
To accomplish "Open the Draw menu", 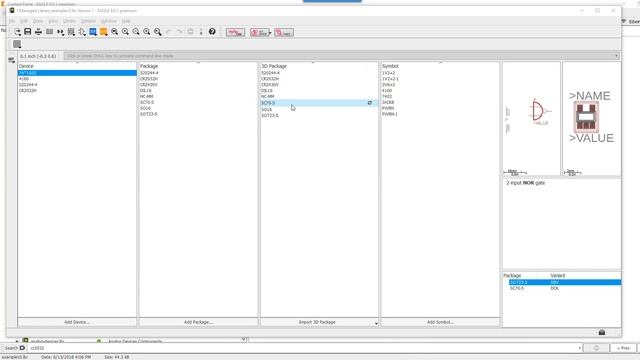I will (38, 21).
